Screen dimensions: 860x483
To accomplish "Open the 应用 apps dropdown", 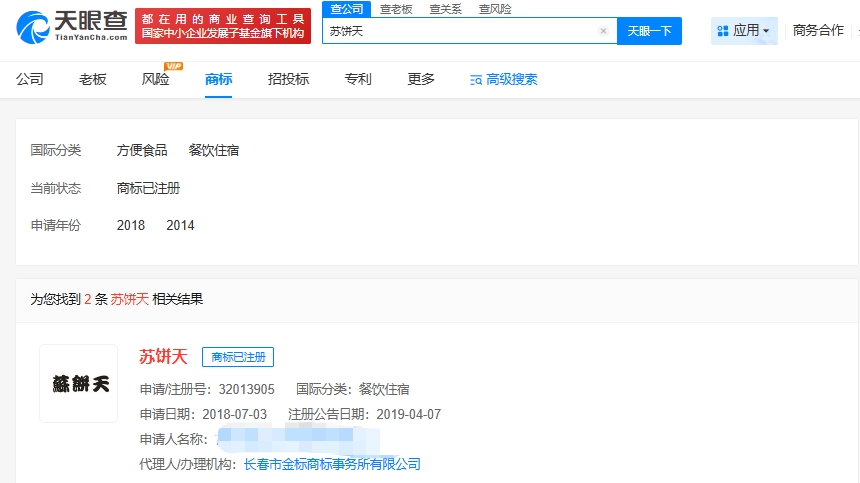I will click(x=744, y=31).
